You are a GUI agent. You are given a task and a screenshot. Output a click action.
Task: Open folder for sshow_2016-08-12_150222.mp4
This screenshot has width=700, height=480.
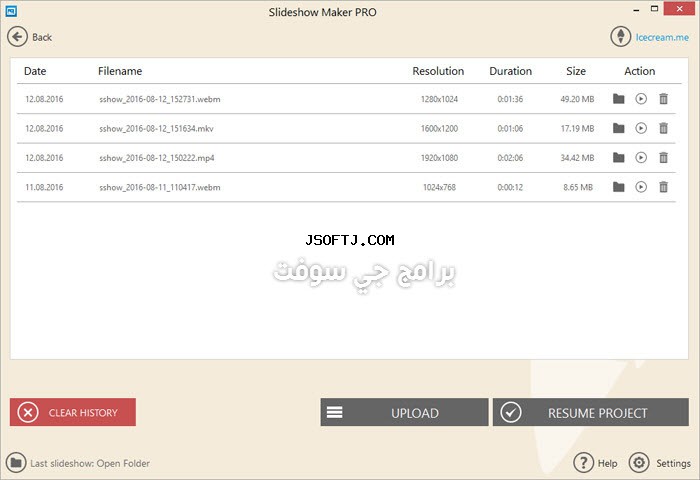tap(618, 157)
